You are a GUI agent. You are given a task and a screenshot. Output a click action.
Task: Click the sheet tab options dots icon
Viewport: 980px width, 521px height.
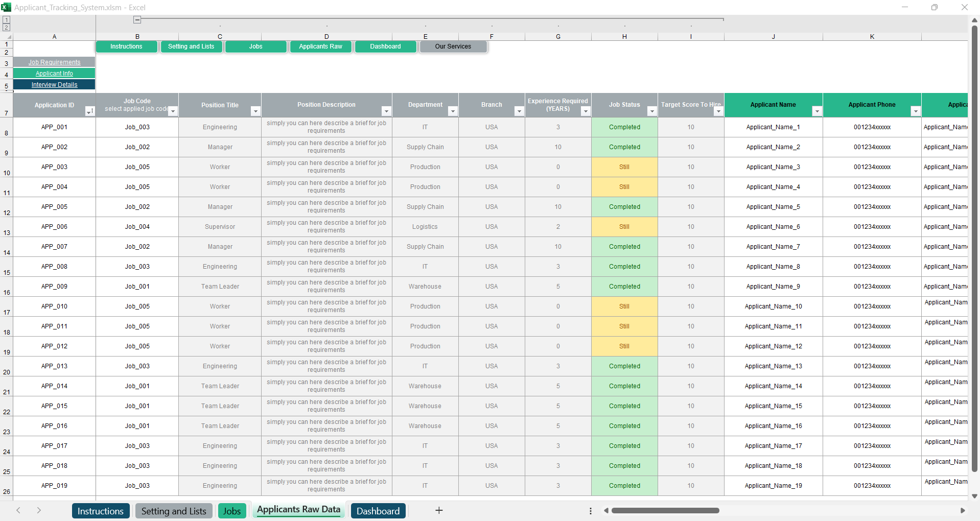click(x=590, y=511)
